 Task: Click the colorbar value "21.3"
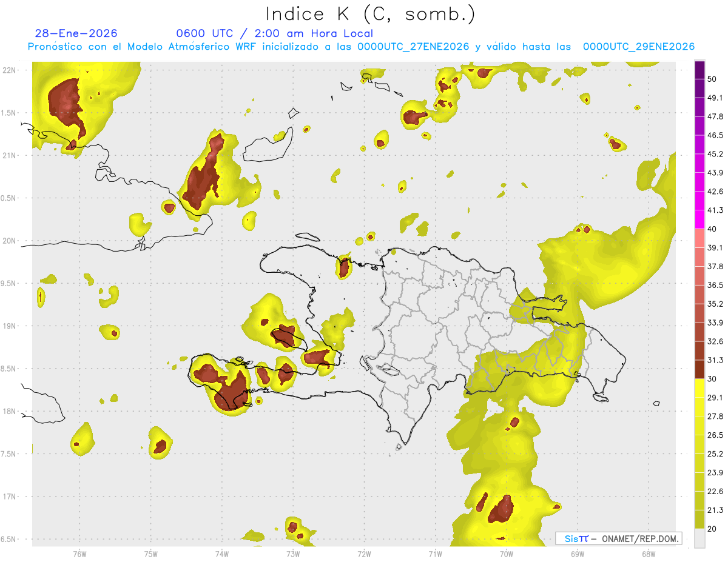click(715, 510)
